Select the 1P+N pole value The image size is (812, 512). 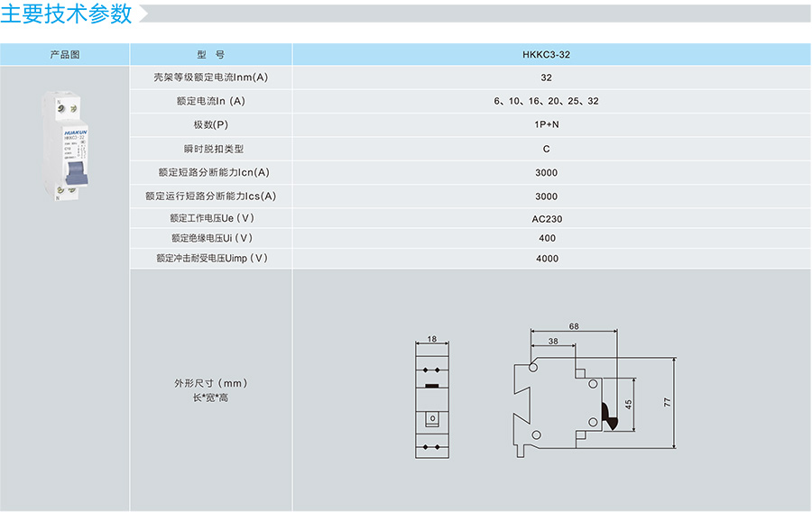(547, 124)
